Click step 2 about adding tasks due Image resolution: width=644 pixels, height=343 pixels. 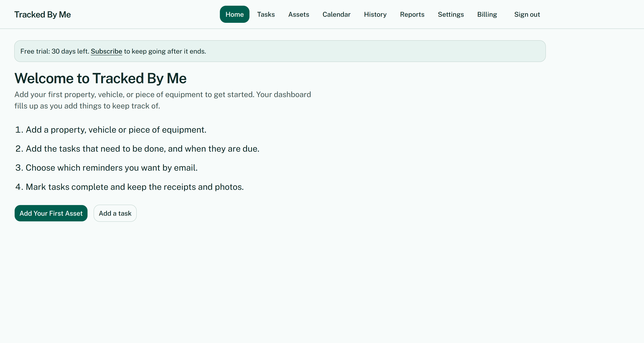pyautogui.click(x=137, y=149)
